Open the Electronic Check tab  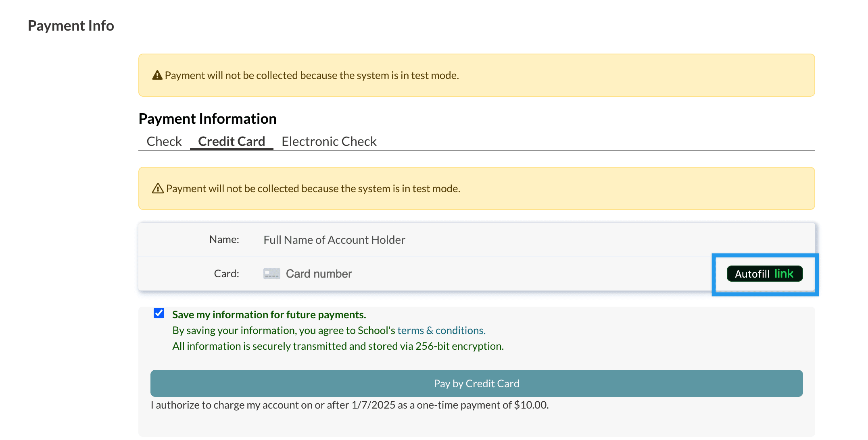(x=329, y=141)
